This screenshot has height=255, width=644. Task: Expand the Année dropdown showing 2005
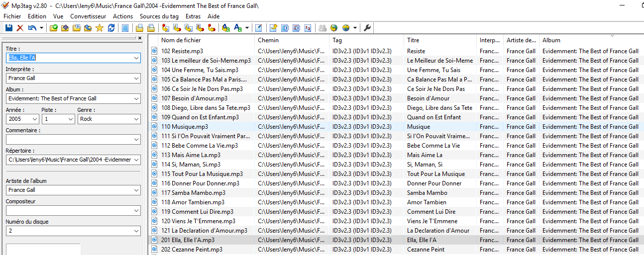pos(34,119)
